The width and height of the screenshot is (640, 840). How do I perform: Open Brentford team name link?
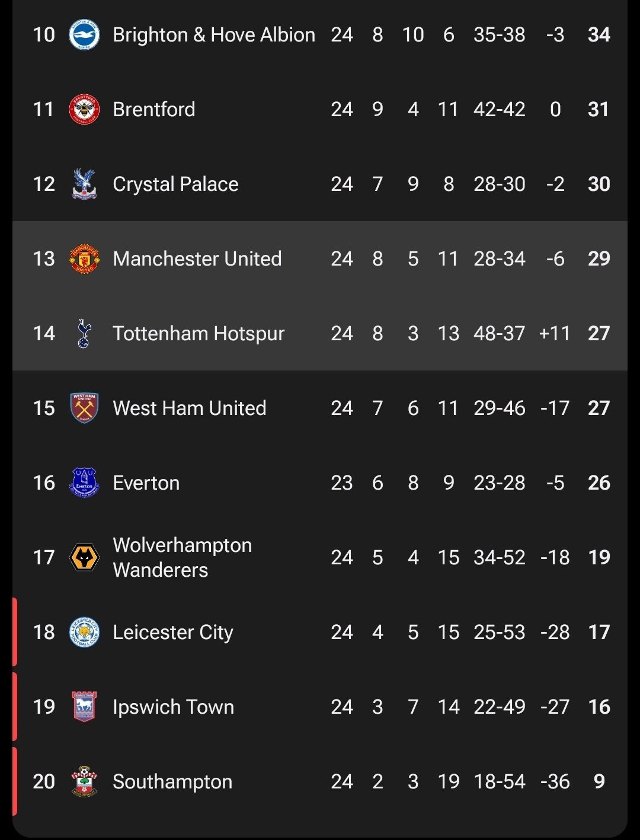[154, 110]
